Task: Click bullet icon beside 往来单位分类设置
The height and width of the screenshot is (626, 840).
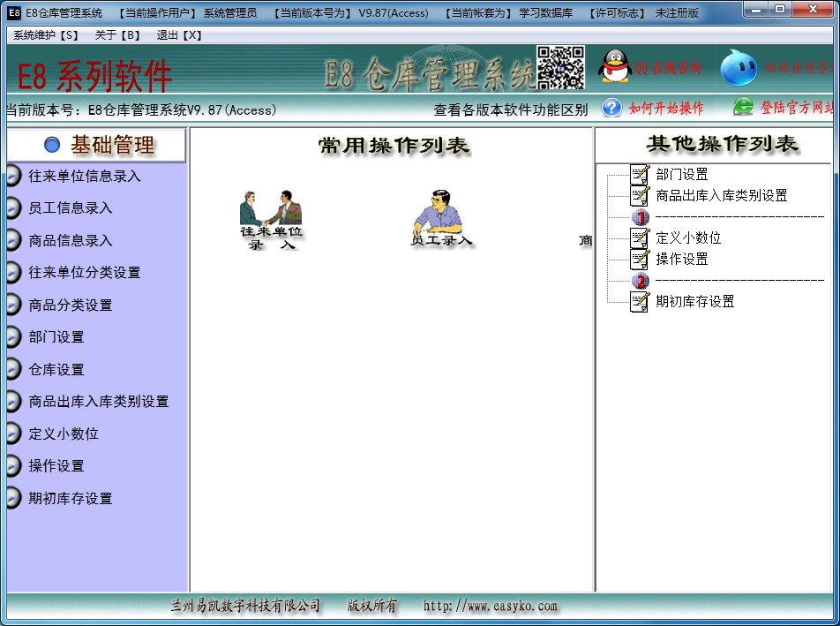Action: [x=13, y=273]
